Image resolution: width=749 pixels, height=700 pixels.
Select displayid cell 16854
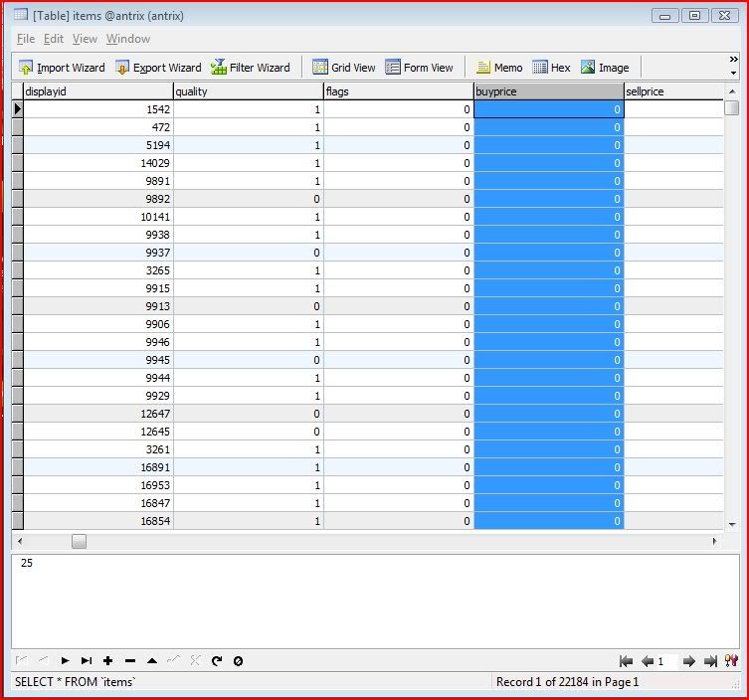point(98,521)
